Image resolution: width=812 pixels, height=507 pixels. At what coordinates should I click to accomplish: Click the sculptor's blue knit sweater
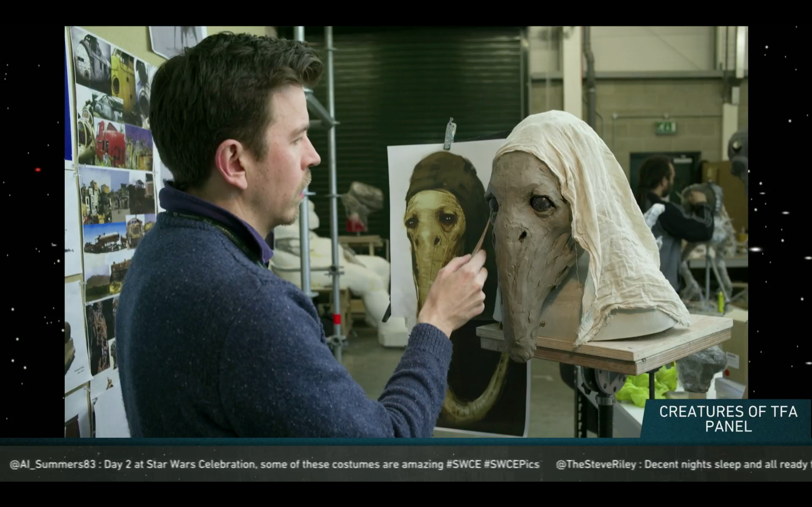click(235, 335)
